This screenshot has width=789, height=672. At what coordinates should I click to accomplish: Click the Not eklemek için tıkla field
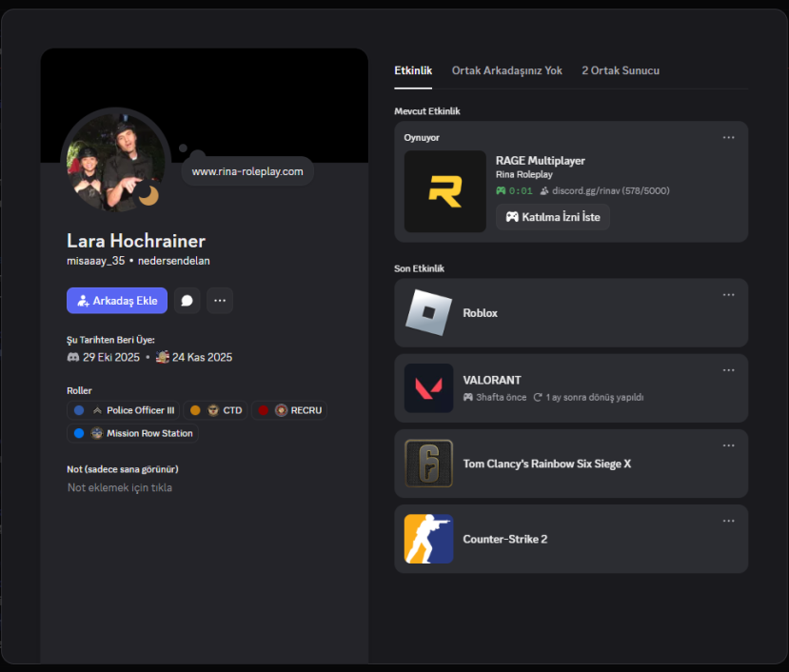click(x=120, y=487)
